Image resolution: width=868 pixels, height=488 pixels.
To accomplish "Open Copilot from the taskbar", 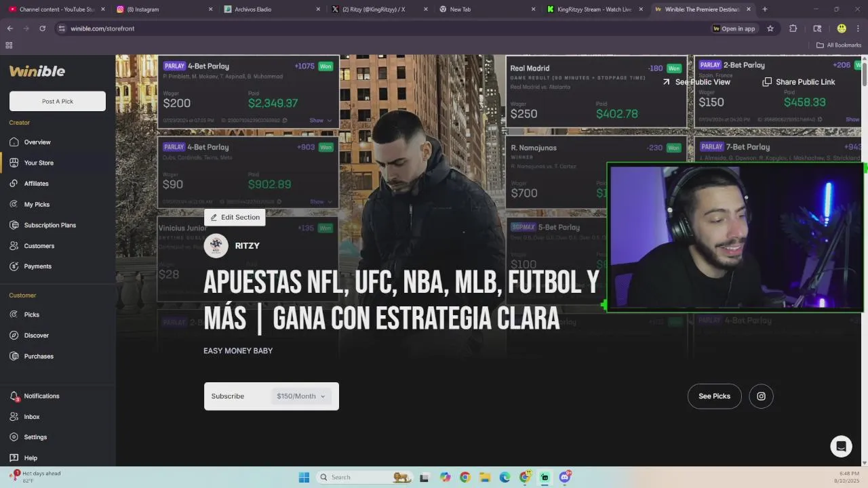I will pyautogui.click(x=445, y=477).
